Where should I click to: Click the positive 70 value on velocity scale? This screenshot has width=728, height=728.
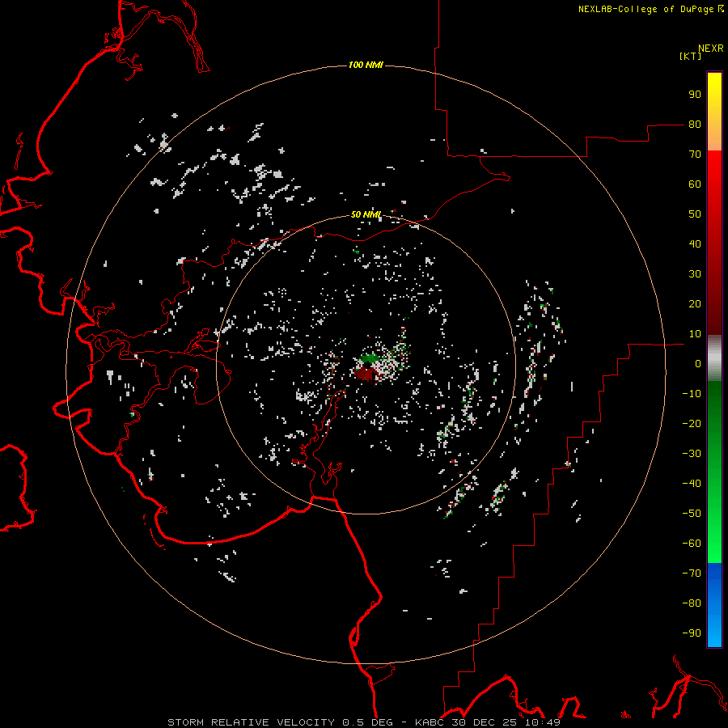pyautogui.click(x=695, y=154)
